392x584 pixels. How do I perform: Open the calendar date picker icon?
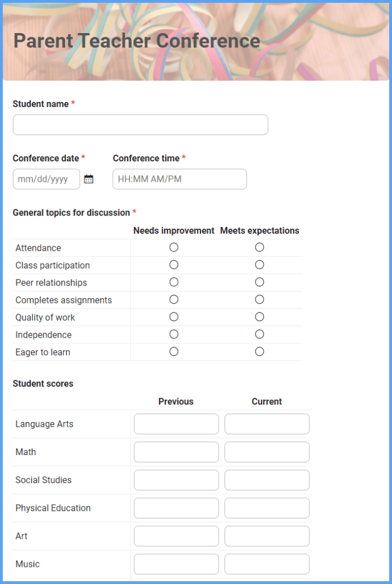click(x=89, y=179)
